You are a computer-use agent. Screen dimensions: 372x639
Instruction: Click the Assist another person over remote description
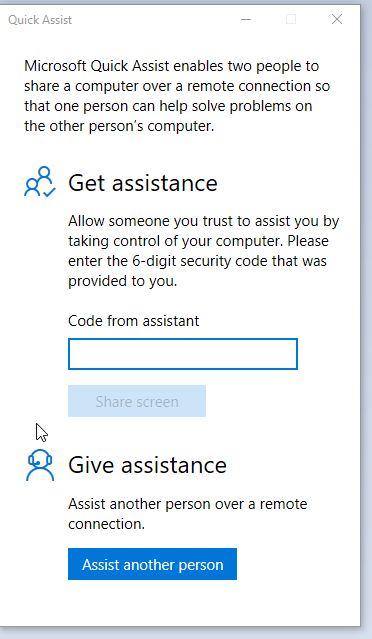point(187,513)
